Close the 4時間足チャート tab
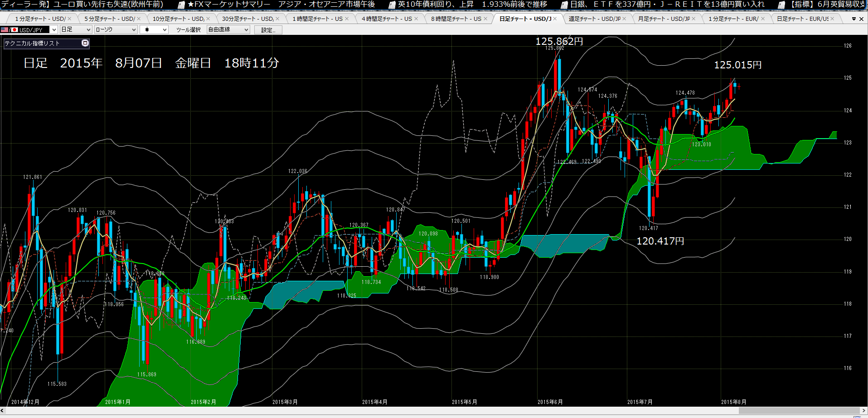868x418 pixels. (416, 19)
